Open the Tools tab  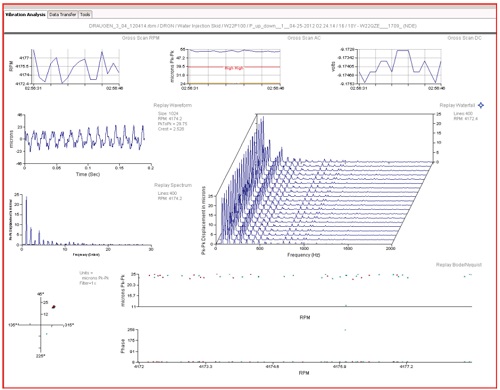point(85,15)
